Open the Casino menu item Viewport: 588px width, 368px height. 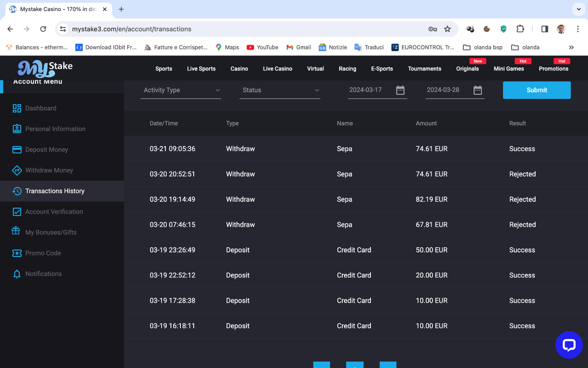point(239,69)
